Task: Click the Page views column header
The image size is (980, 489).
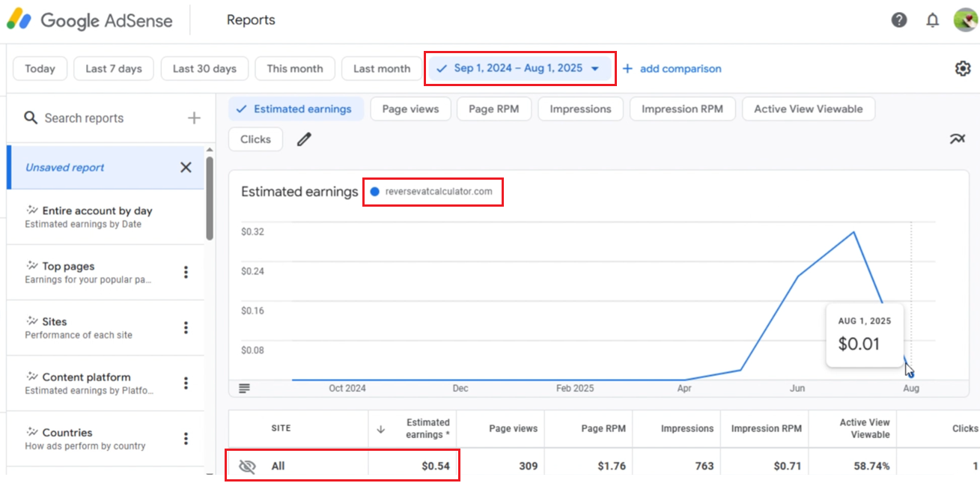Action: coord(513,429)
